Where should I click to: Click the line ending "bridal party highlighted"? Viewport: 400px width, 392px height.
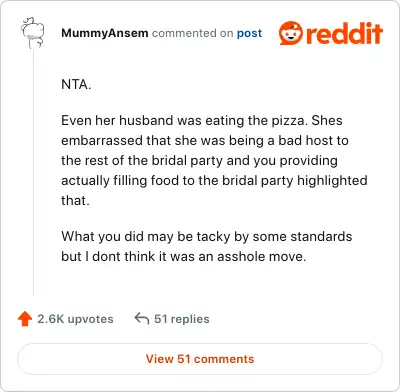click(214, 181)
